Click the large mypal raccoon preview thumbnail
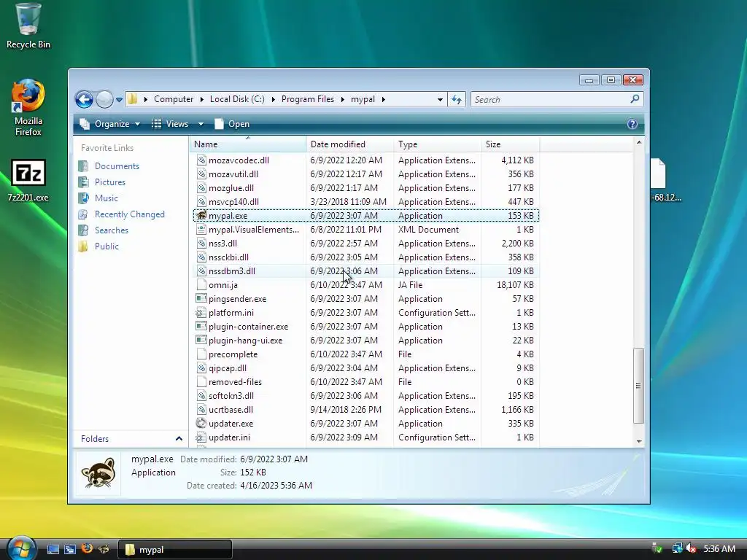This screenshot has height=560, width=747. coord(98,474)
